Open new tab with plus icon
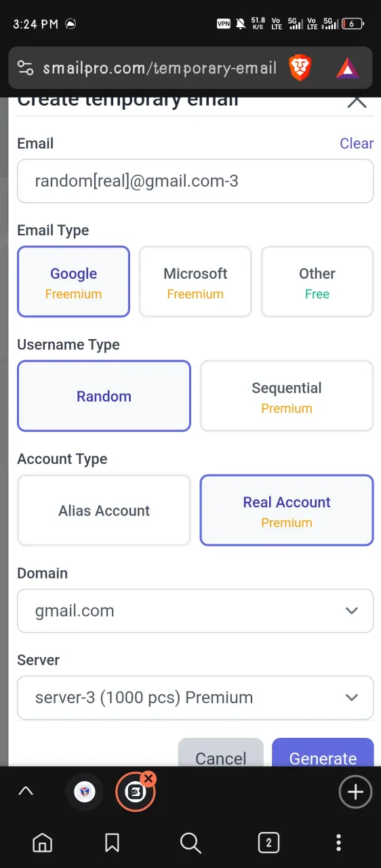This screenshot has width=381, height=868. [x=355, y=791]
